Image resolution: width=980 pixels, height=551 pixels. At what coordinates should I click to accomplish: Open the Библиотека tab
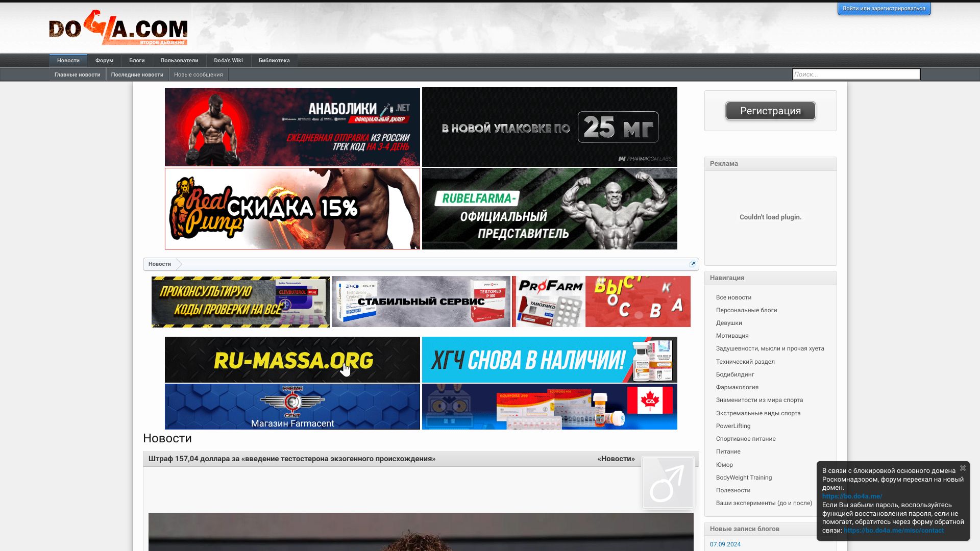274,60
